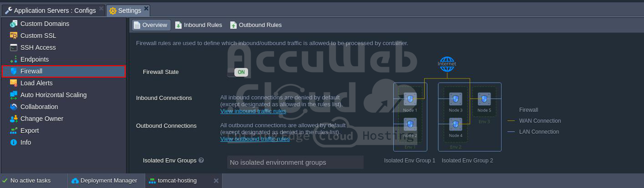The height and width of the screenshot is (188, 644).
Task: Click the Custom Domains globe icon
Action: point(13,24)
